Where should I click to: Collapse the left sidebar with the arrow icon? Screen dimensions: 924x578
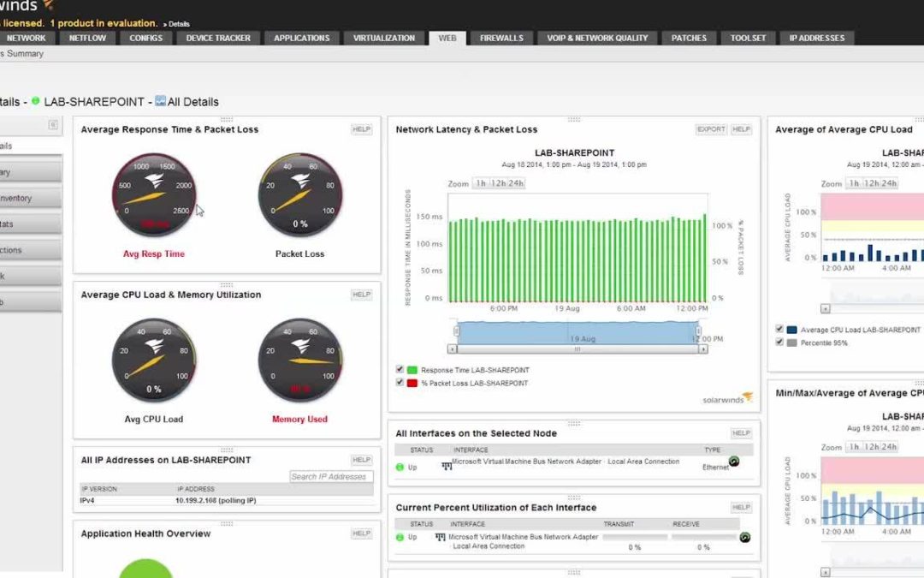[53, 124]
